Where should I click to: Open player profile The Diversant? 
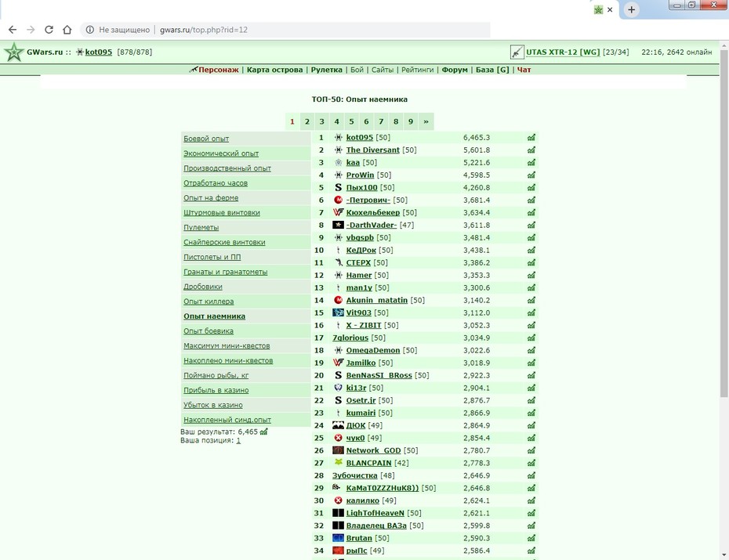pyautogui.click(x=373, y=150)
